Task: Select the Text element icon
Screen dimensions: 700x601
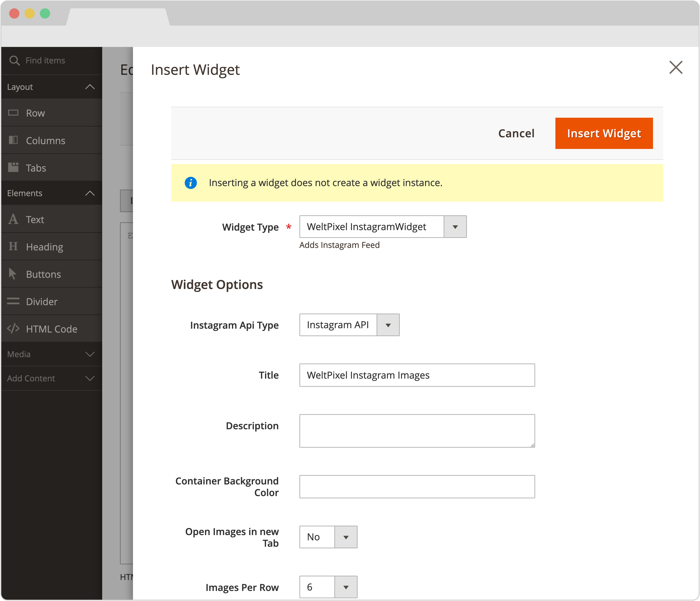Action: pyautogui.click(x=13, y=219)
